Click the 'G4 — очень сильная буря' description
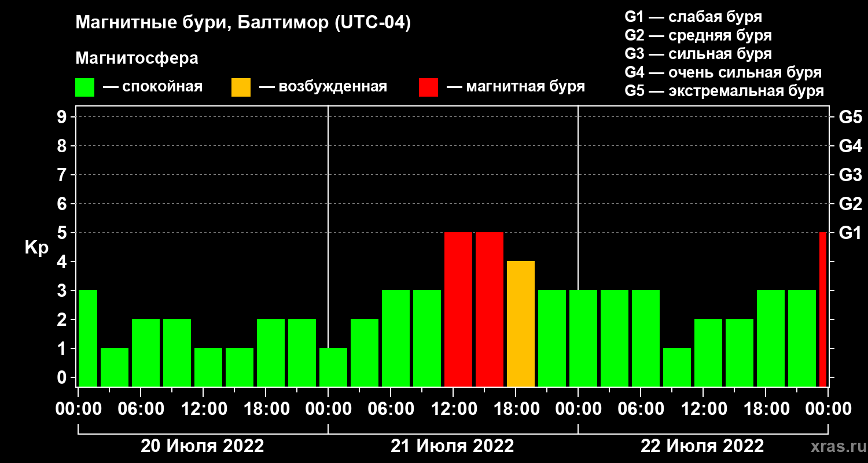This screenshot has width=868, height=463. (x=723, y=72)
